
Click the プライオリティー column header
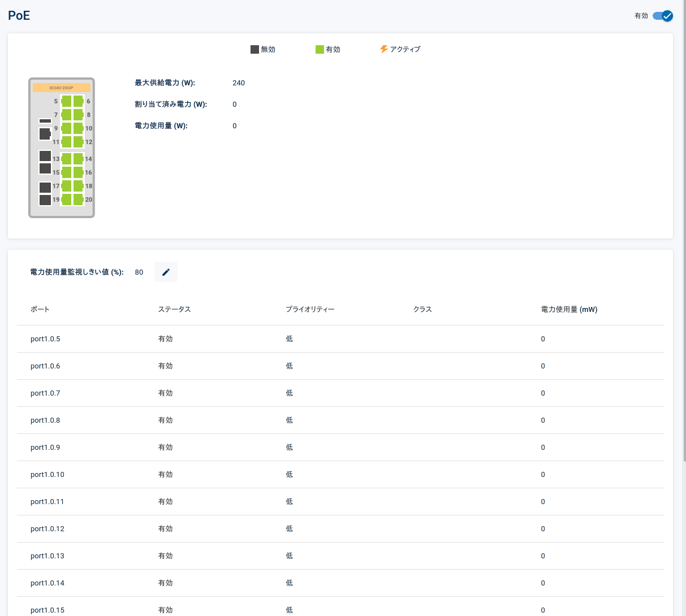click(310, 309)
